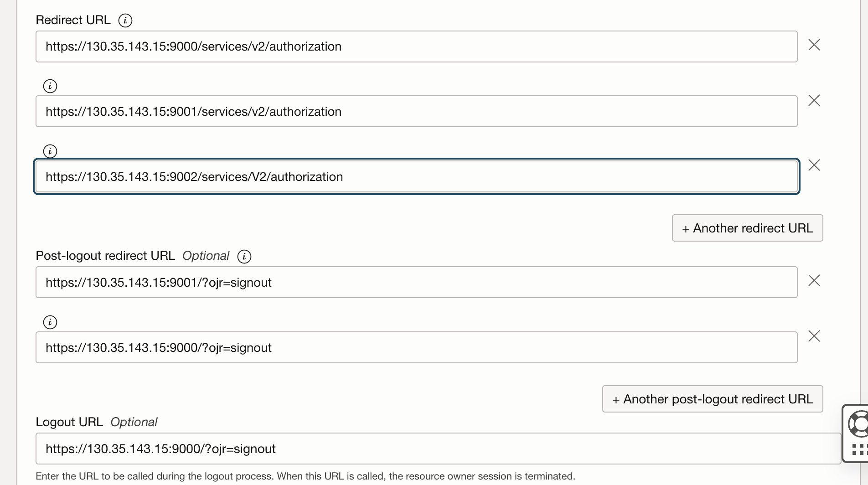Open the help lifebuoy widget
Image resolution: width=868 pixels, height=485 pixels.
click(x=858, y=424)
